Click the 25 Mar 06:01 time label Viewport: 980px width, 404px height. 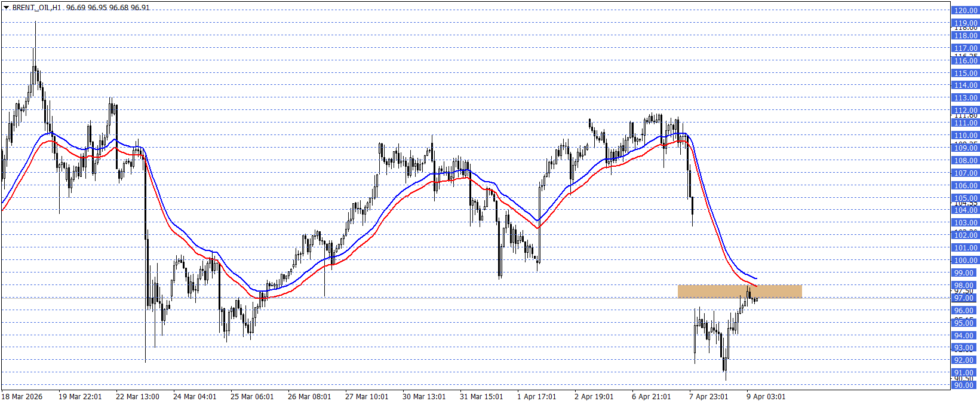252,397
